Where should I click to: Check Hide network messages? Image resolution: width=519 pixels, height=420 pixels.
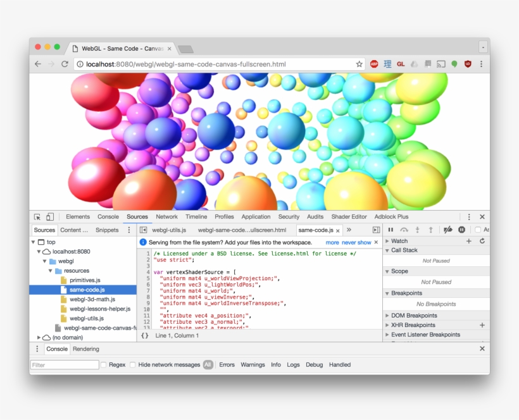(132, 364)
